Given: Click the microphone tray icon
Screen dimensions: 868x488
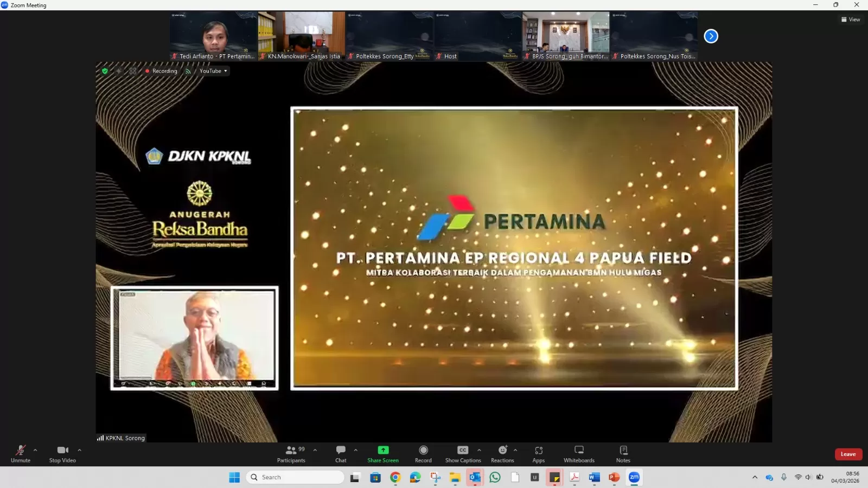Looking at the screenshot, I should [x=784, y=477].
